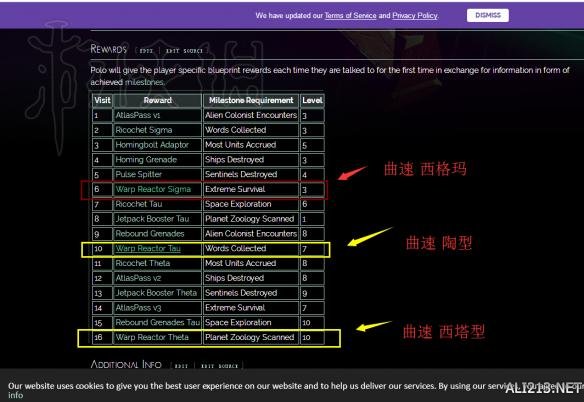Viewport: 584px width, 402px height.
Task: Open the Homingbolt Adaptor link
Action: 152,145
